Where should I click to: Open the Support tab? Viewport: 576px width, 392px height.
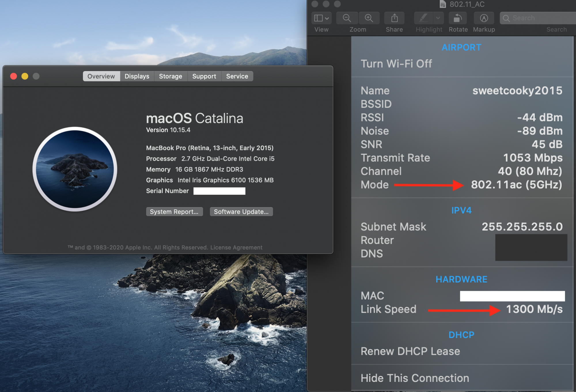point(204,76)
